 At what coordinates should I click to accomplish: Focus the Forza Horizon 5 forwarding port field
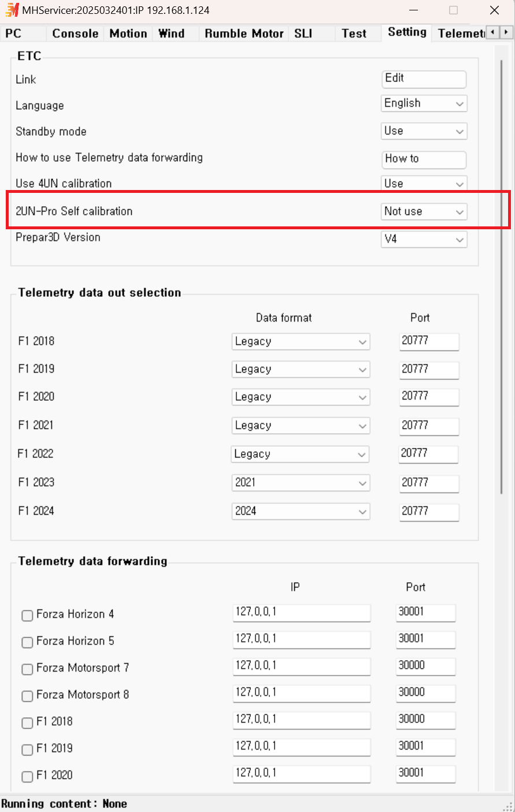(x=426, y=639)
